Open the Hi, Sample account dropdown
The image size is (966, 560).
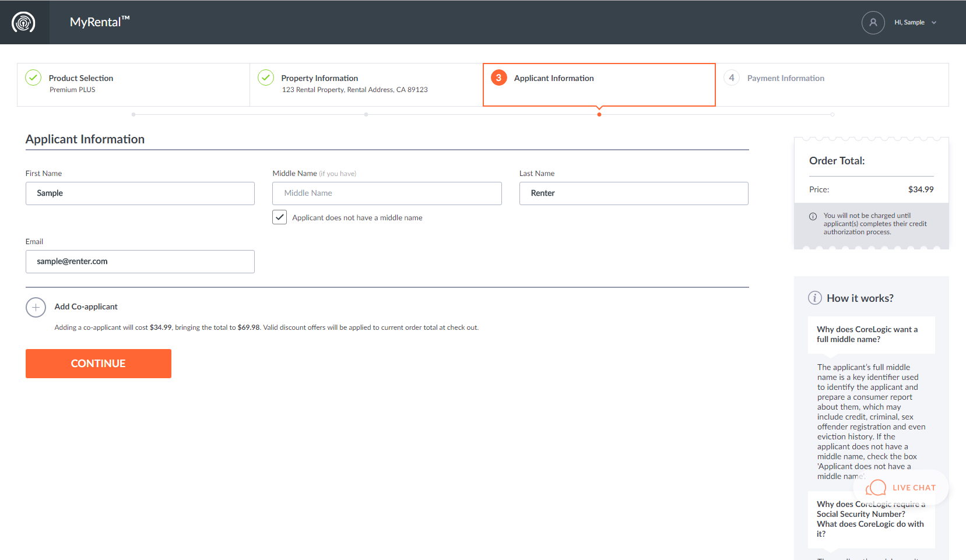[x=915, y=22]
